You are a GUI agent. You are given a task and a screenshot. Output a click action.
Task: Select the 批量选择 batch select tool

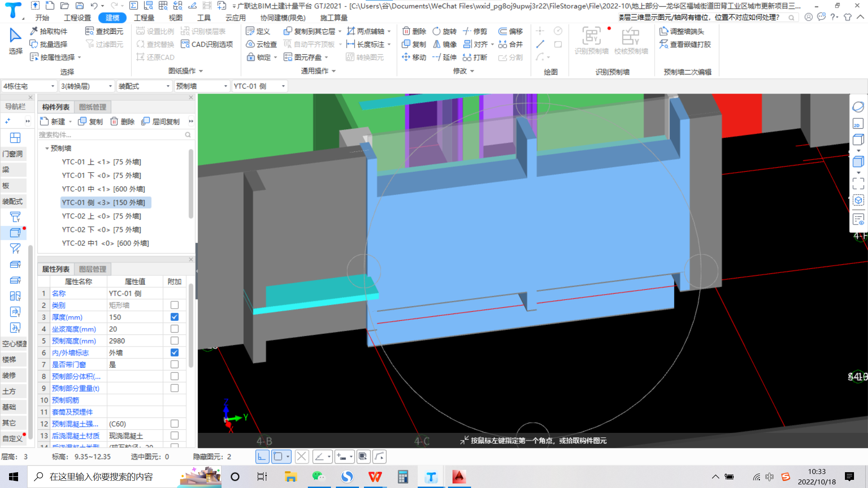click(x=48, y=44)
